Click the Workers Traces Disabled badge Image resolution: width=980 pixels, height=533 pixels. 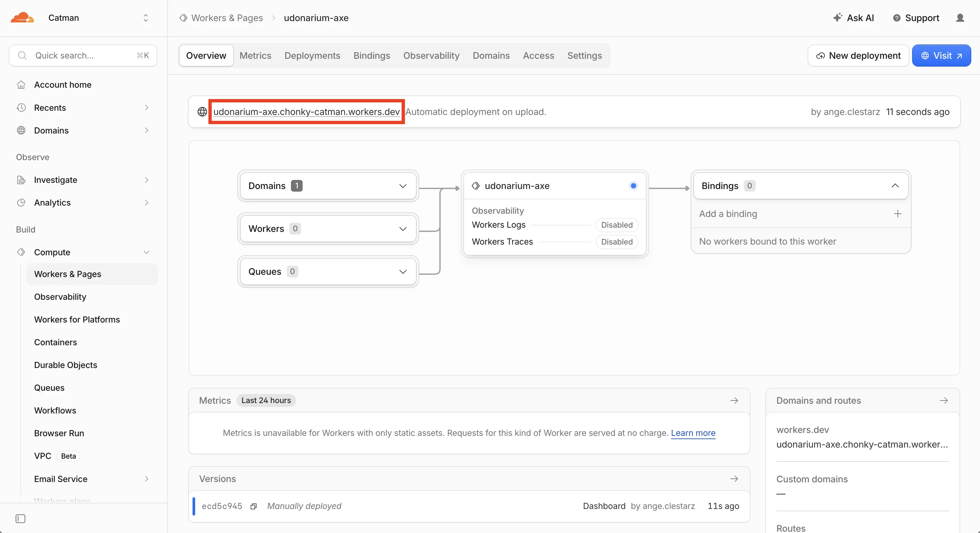[x=617, y=242]
